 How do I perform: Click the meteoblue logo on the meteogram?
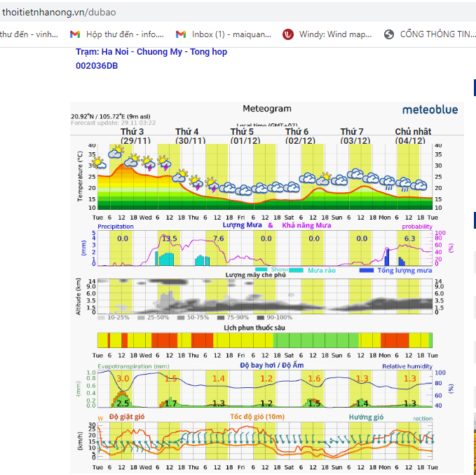430,109
